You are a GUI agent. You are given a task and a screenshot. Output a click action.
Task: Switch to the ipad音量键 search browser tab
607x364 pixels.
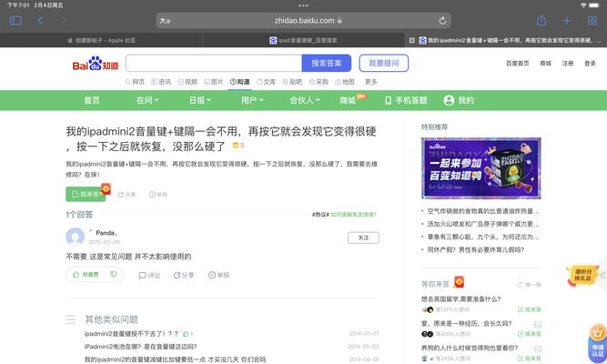304,40
